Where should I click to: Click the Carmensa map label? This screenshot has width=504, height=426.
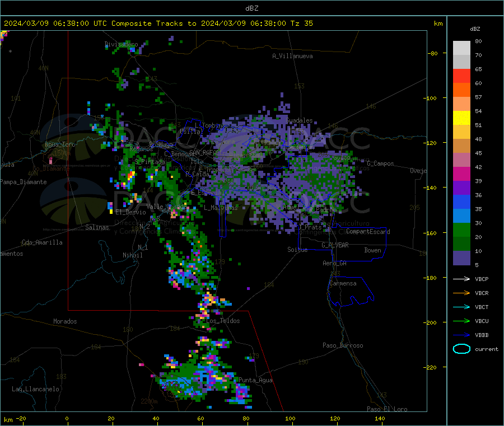pos(343,283)
